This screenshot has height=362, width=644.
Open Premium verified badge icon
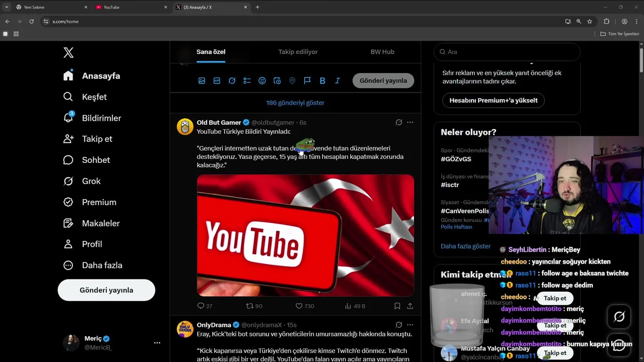[x=68, y=202]
